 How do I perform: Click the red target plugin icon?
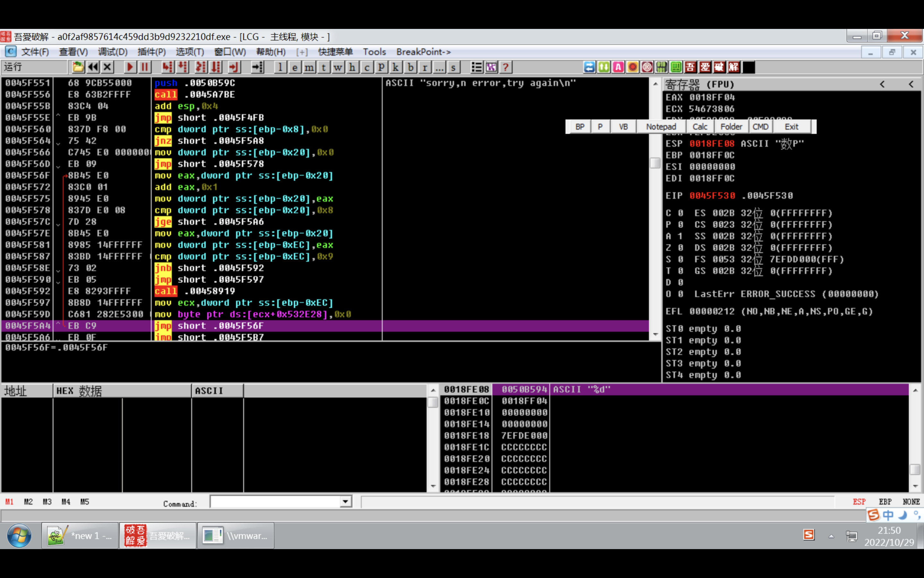[647, 67]
